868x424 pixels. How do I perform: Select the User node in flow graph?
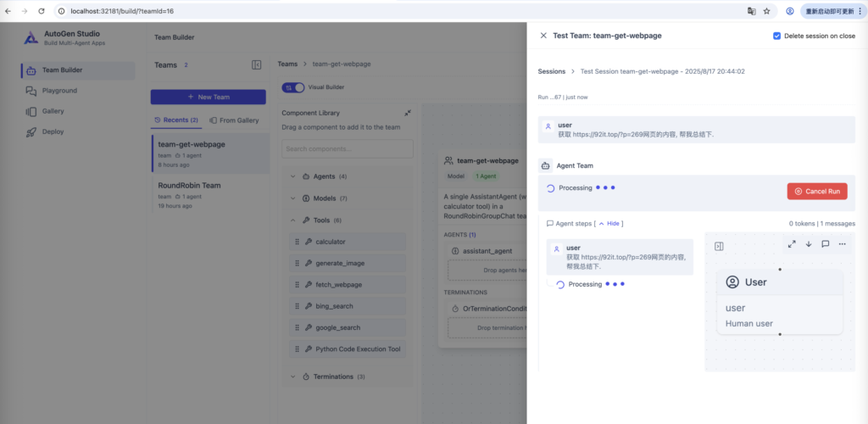(780, 302)
